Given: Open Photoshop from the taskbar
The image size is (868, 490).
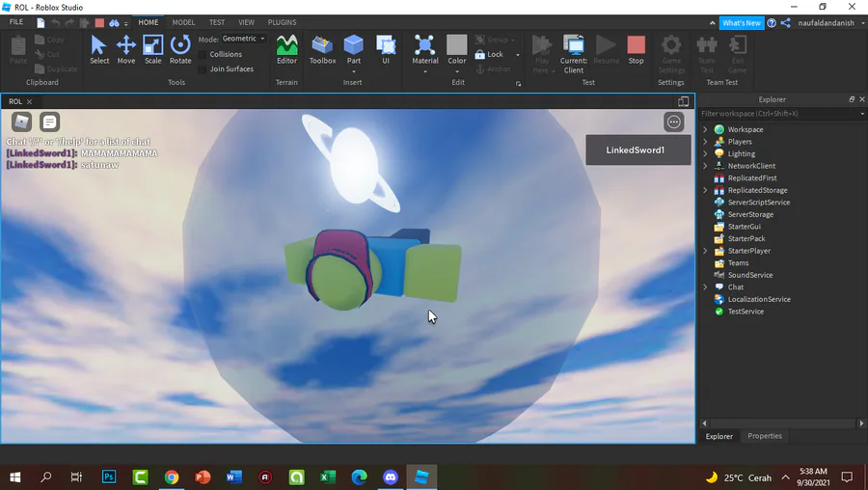Looking at the screenshot, I should pos(109,476).
